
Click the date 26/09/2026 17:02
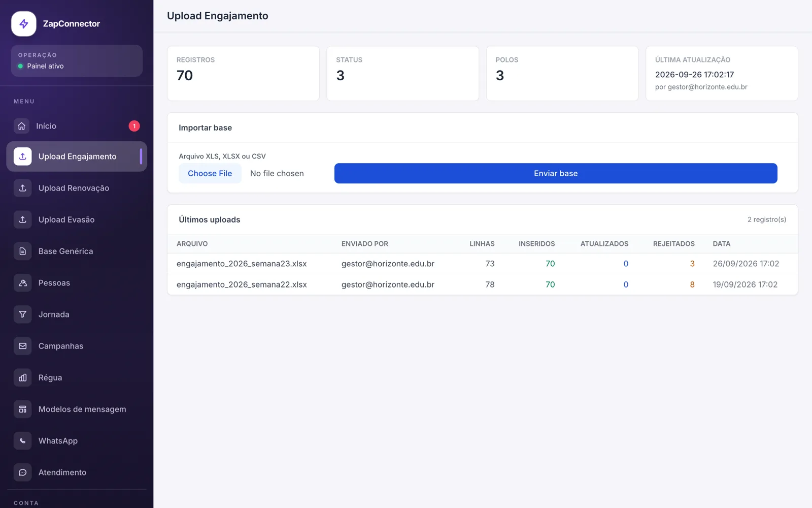pos(746,264)
